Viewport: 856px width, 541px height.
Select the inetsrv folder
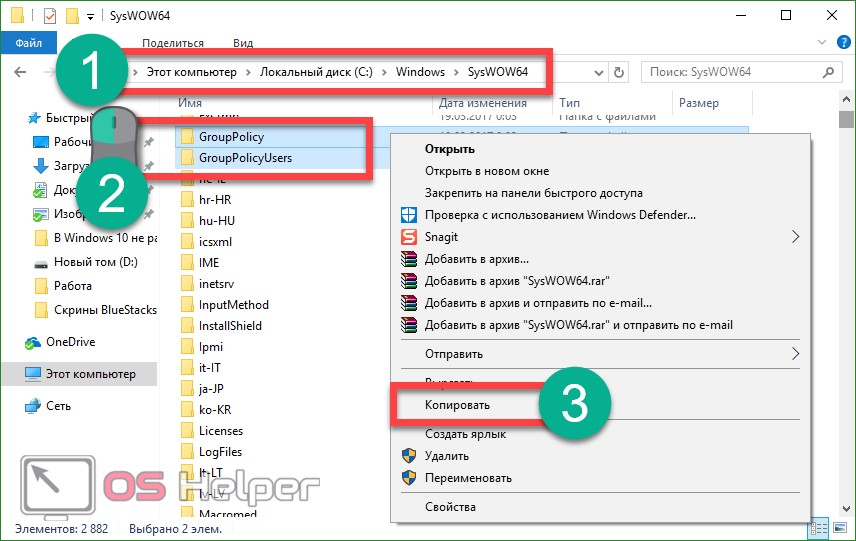pyautogui.click(x=216, y=284)
